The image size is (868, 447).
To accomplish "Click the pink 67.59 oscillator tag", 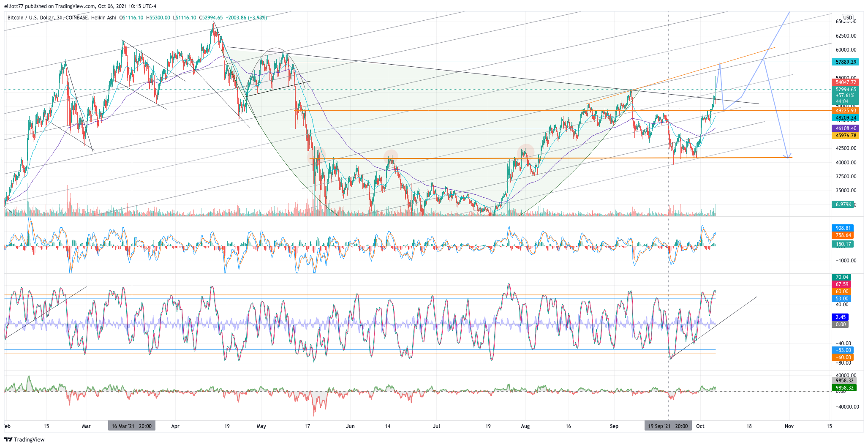I will [842, 284].
